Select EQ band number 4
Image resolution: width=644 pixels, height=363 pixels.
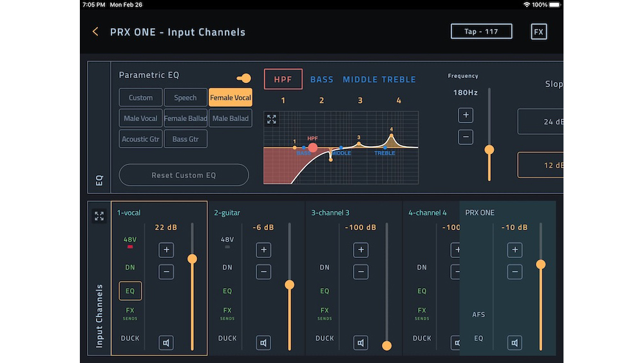point(399,101)
